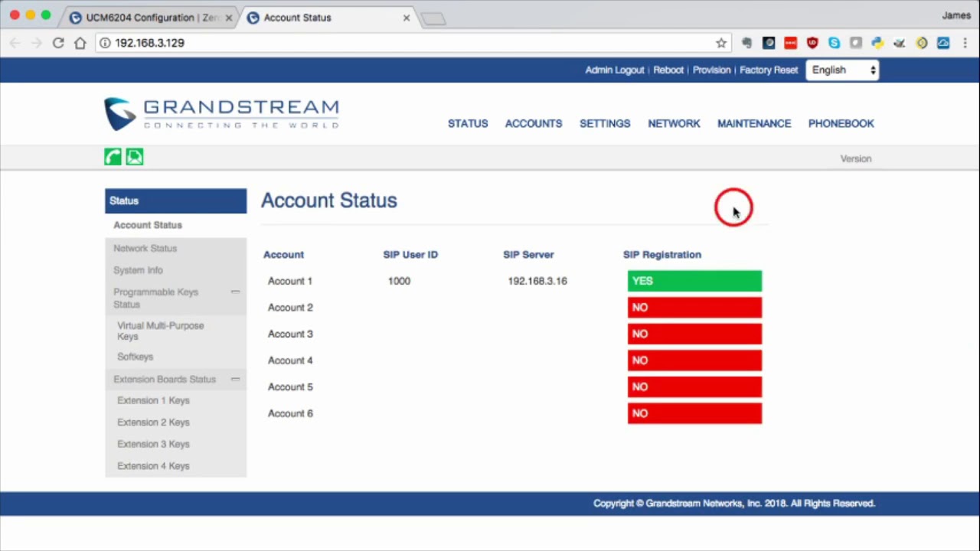980x551 pixels.
Task: Click the Factory Reset link
Action: coord(769,70)
